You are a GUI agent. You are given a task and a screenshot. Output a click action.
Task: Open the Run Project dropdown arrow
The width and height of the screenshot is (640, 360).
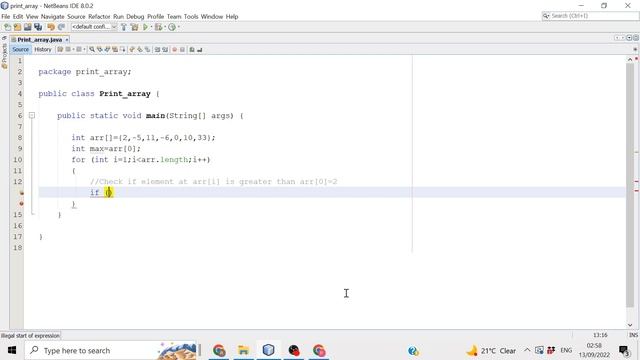tap(151, 27)
